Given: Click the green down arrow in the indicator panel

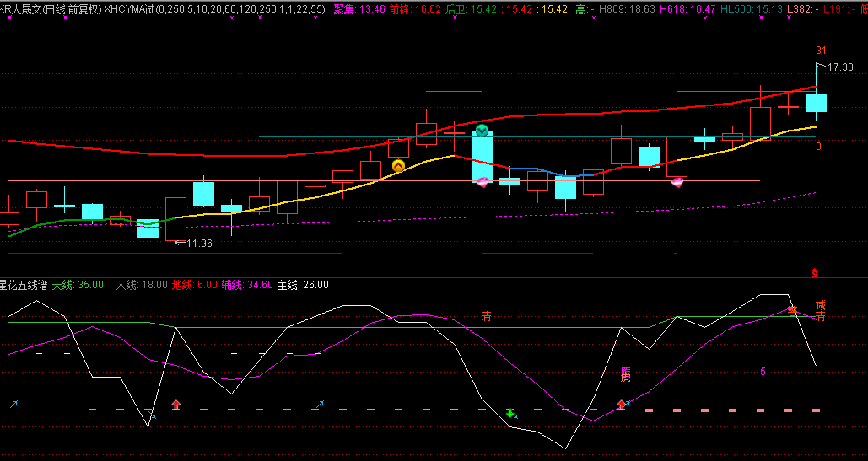Looking at the screenshot, I should (510, 413).
